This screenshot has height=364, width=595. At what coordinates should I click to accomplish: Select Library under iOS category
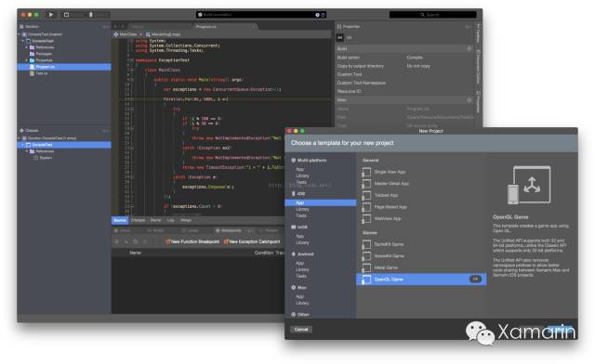click(302, 209)
